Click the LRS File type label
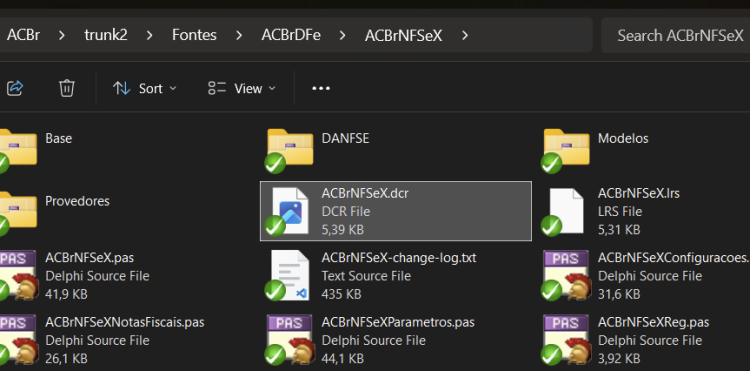750x371 pixels. [x=620, y=211]
